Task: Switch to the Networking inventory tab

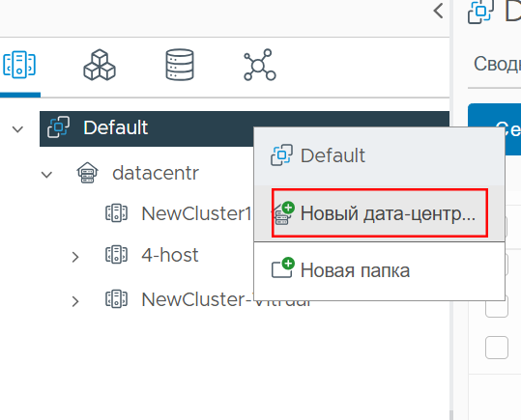Action: click(259, 65)
